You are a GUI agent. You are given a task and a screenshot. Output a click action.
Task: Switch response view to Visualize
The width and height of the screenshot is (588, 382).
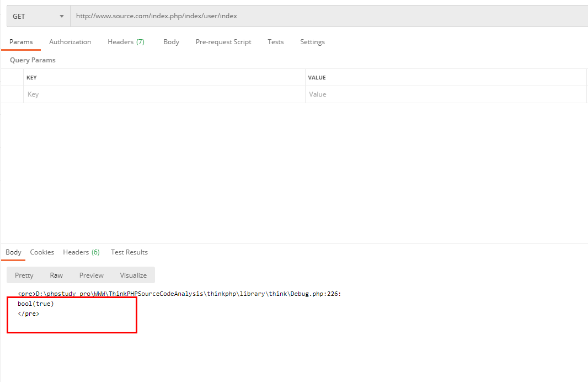pos(133,275)
